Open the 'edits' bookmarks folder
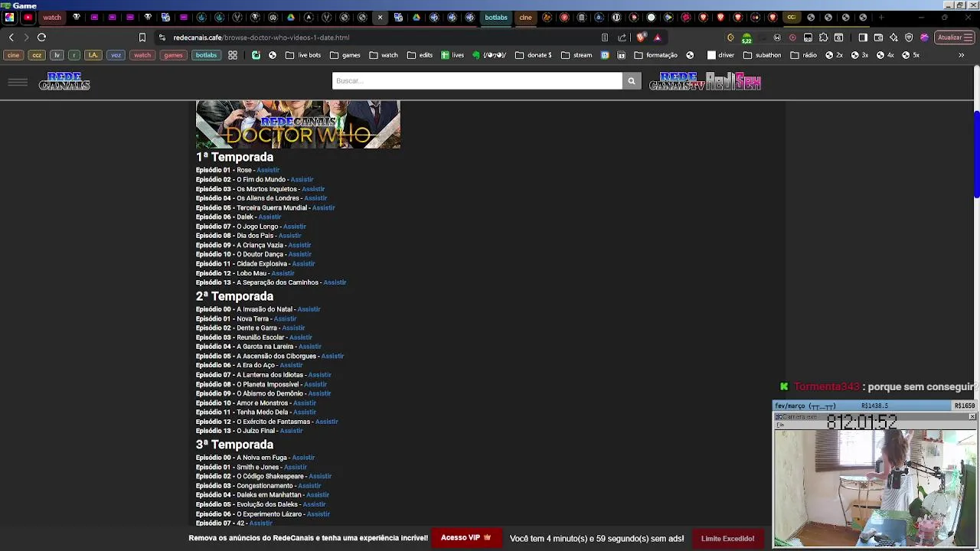This screenshot has height=551, width=980. point(420,55)
